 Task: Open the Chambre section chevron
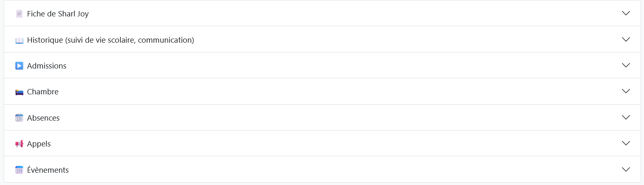coord(626,91)
